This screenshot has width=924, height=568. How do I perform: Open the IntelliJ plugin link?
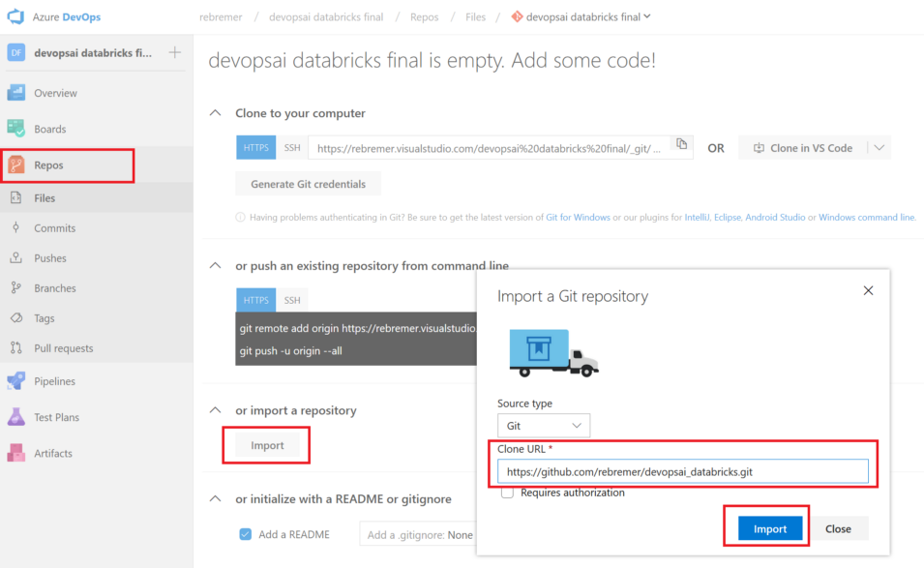coord(697,218)
